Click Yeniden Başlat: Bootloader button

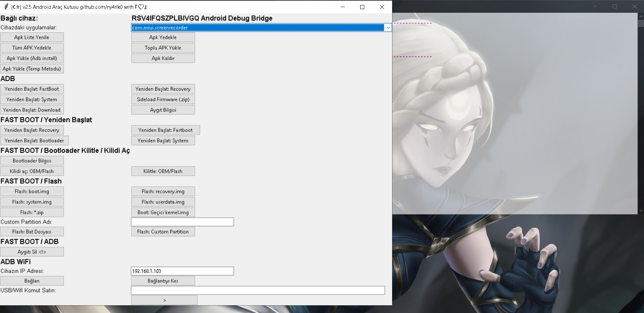coord(34,140)
